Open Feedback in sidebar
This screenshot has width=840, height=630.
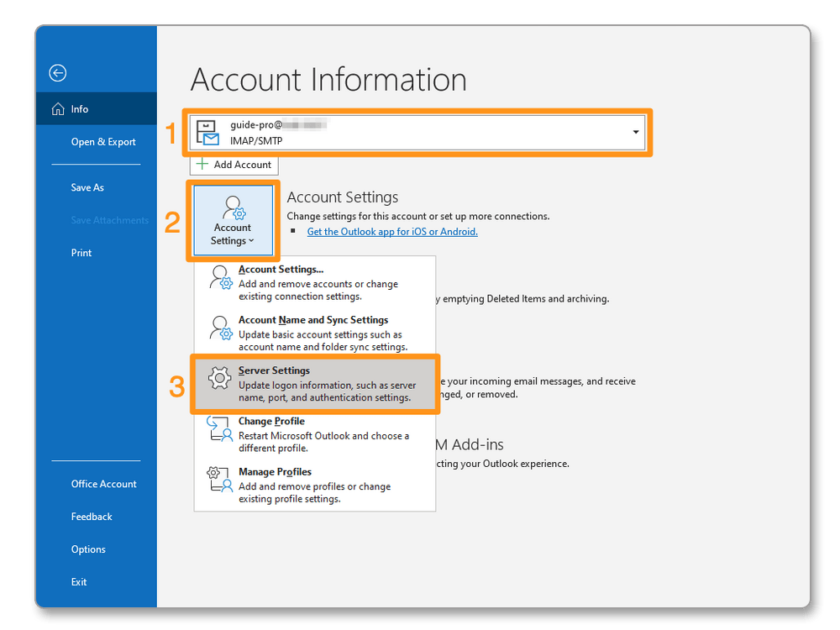coord(92,517)
